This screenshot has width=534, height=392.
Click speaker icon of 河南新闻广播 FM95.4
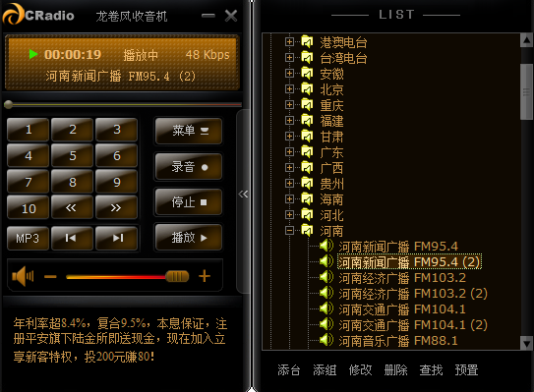point(326,246)
